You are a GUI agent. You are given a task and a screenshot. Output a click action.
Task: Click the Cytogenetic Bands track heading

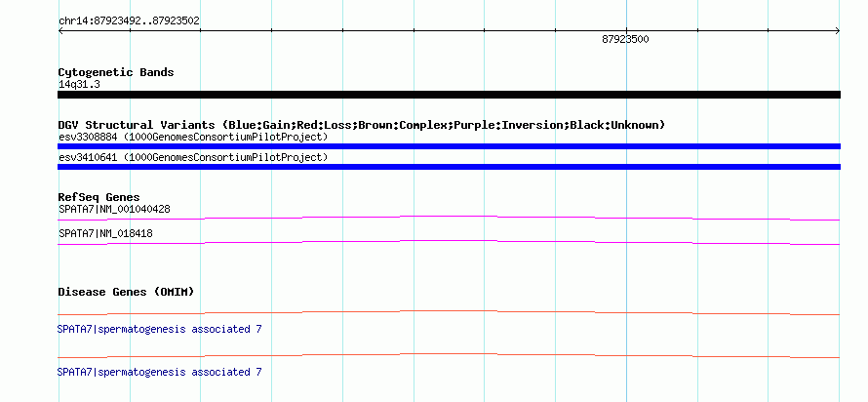pos(116,72)
